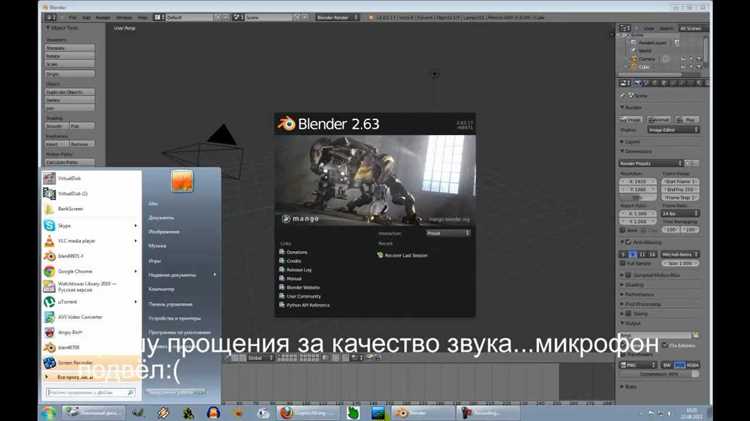Screen dimensions: 750x421
Task: Click the user account picture in Start menu
Action: pyautogui.click(x=182, y=181)
